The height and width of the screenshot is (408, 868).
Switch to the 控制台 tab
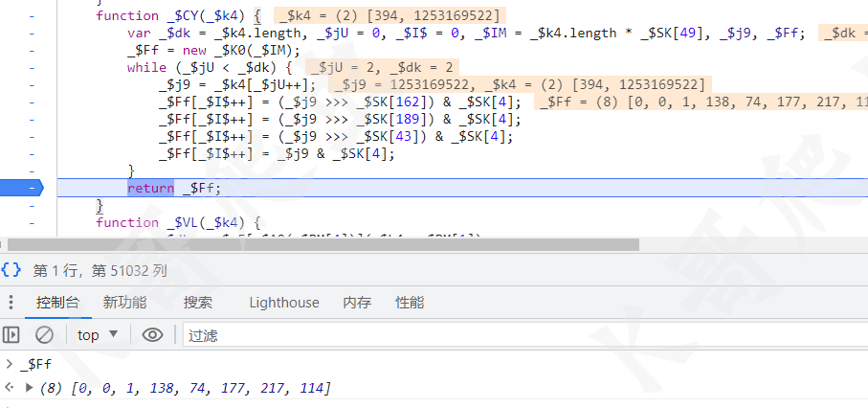pyautogui.click(x=58, y=303)
